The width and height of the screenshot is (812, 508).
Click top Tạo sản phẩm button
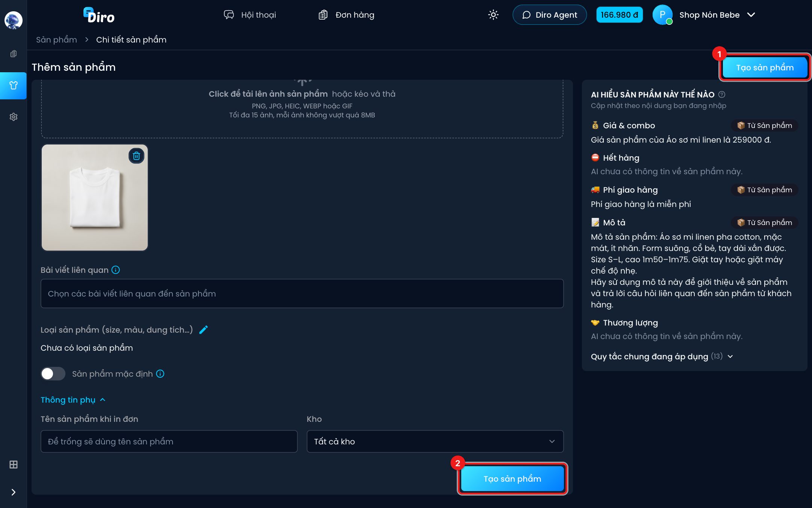pos(765,67)
